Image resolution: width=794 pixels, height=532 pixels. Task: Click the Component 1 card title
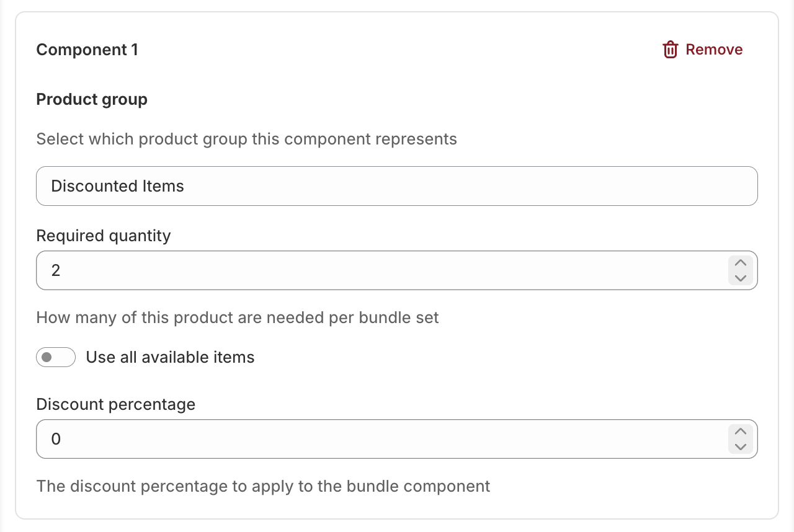coord(87,50)
